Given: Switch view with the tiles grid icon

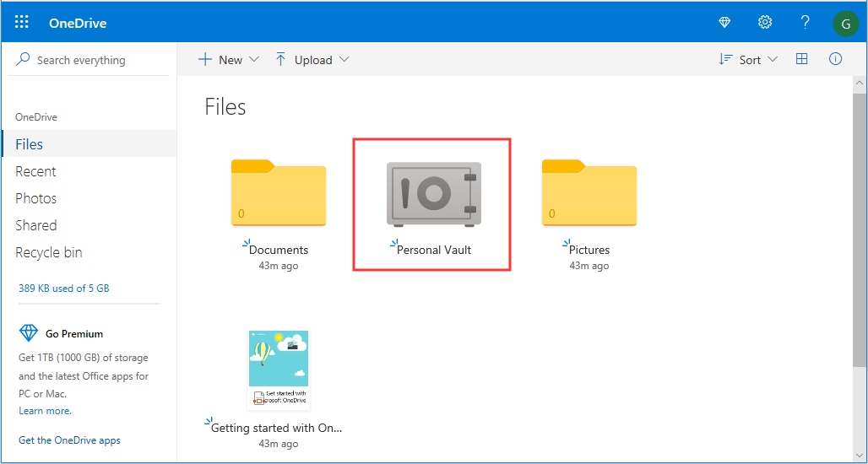Looking at the screenshot, I should [x=801, y=59].
